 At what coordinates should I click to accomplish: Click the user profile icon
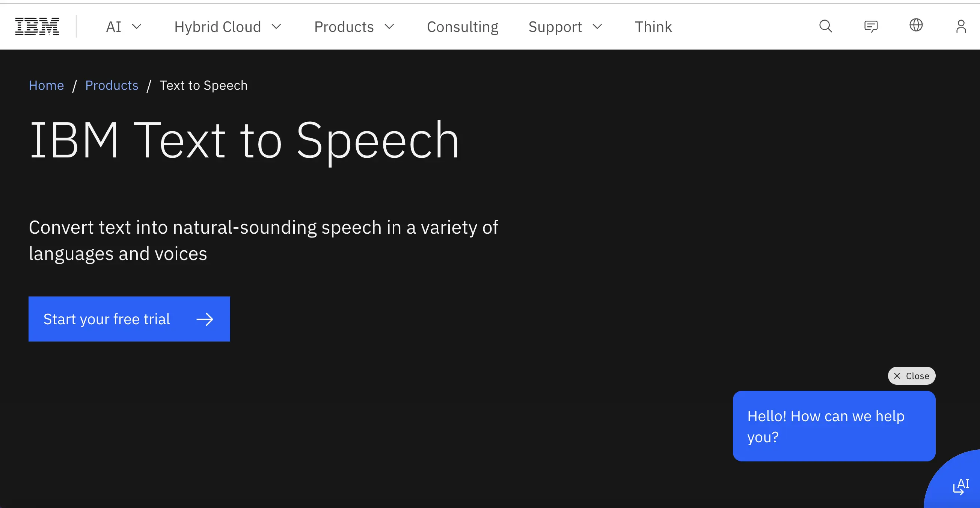(961, 26)
